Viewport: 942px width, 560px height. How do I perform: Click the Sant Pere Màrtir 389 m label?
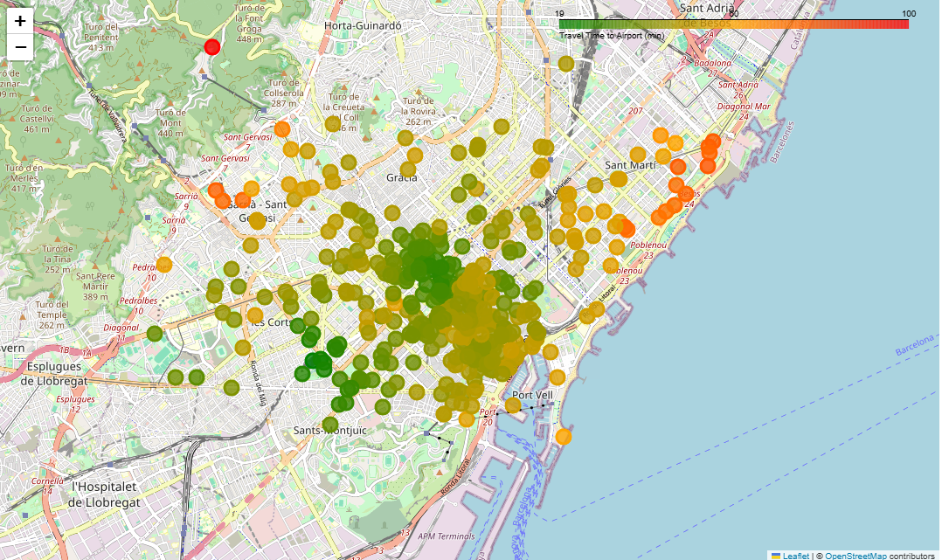click(x=95, y=286)
